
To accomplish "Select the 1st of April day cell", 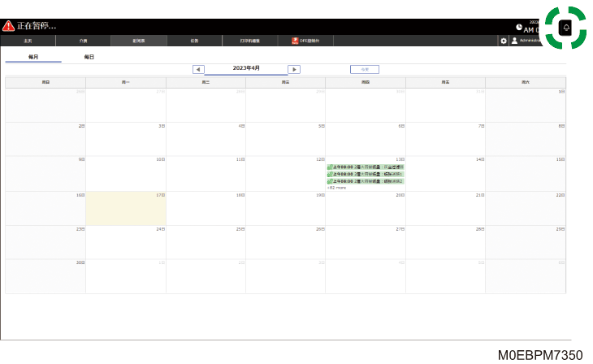I will (x=526, y=105).
